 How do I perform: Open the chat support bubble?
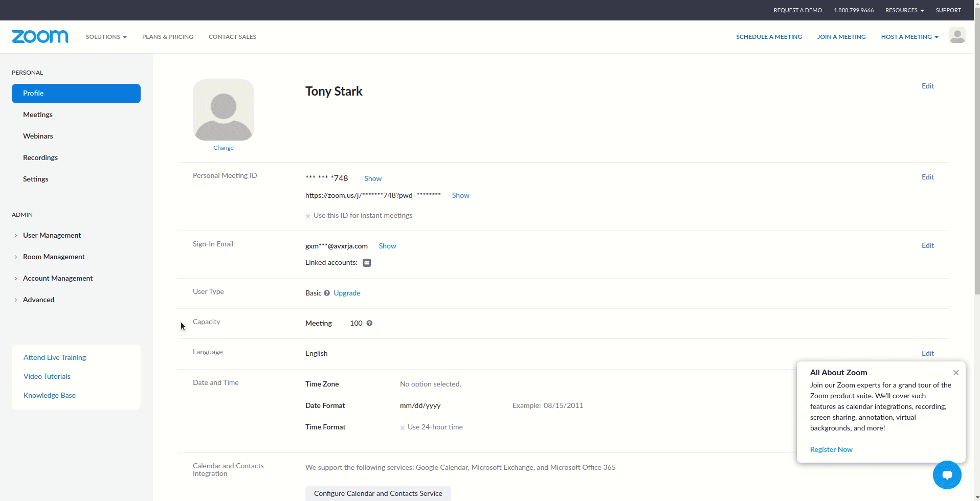947,475
